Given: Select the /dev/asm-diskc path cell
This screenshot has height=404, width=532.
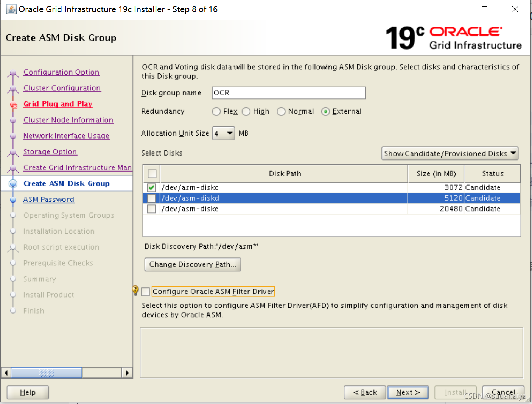Looking at the screenshot, I should [x=284, y=187].
